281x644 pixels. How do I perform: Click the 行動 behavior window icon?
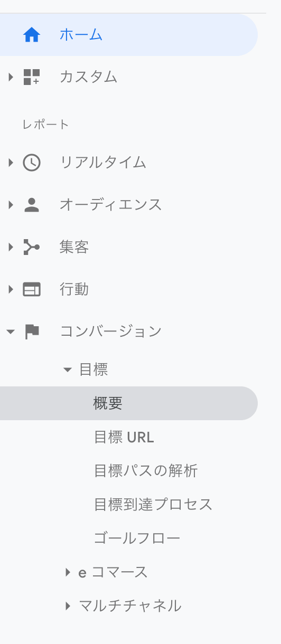coord(32,289)
